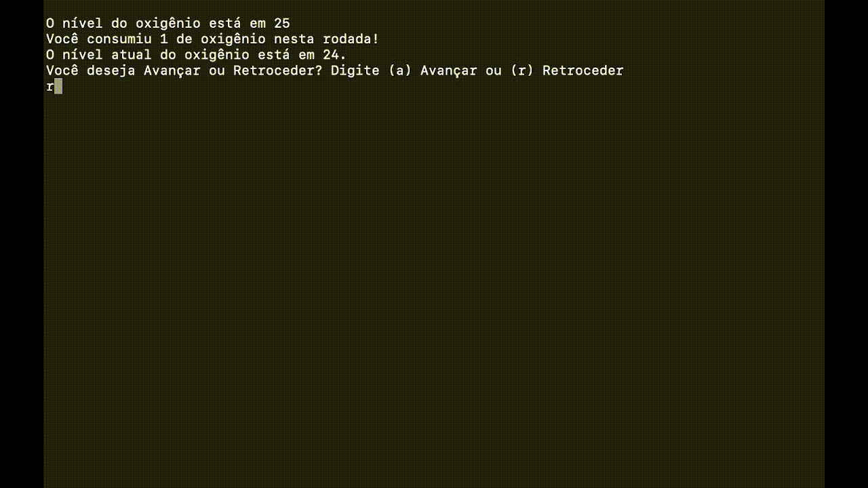Click the terminal cursor block after typed 'r'
This screenshot has width=868, height=488.
pyautogui.click(x=58, y=86)
